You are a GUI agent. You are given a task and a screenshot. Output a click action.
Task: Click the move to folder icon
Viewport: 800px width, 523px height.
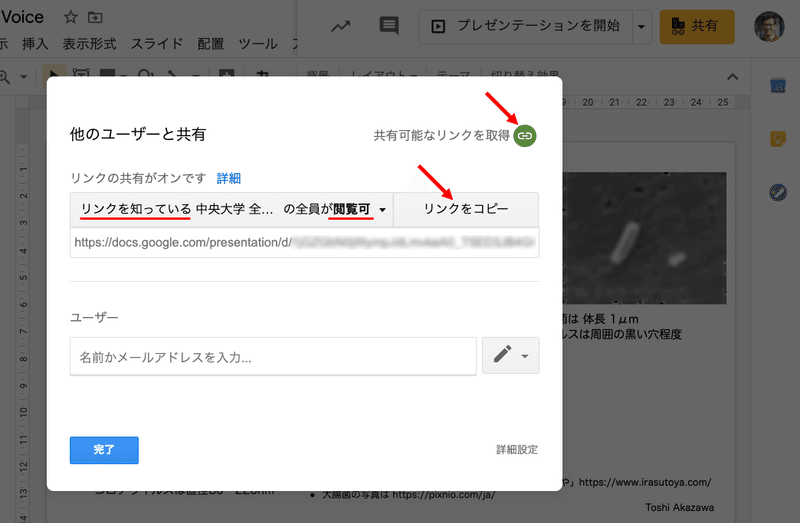(x=95, y=17)
